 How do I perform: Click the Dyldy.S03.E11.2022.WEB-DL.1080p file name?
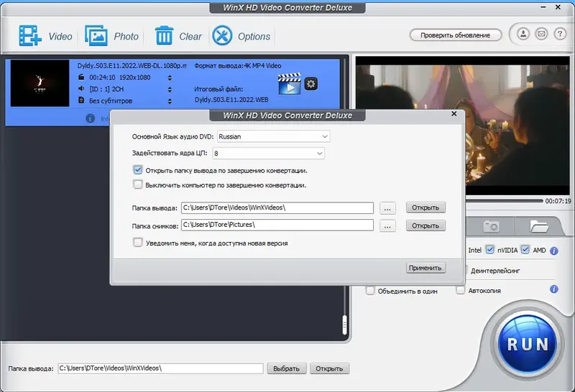(x=132, y=66)
